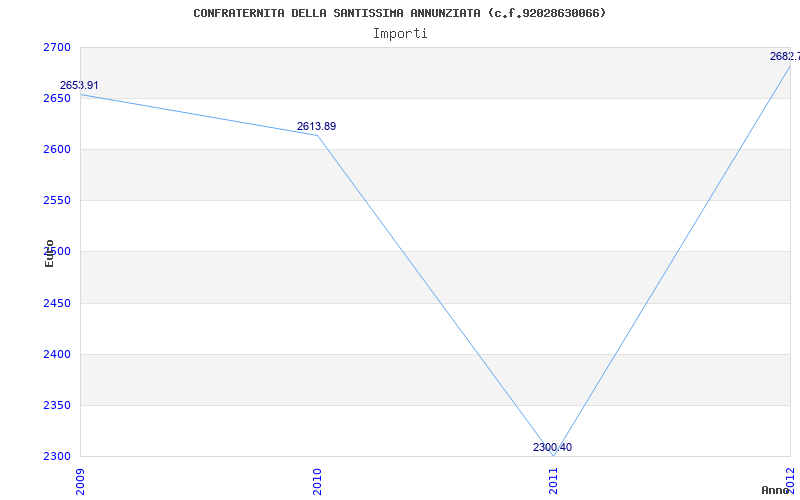This screenshot has height=500, width=800.
Task: Click the 2010 x-axis year label
Action: 317,481
